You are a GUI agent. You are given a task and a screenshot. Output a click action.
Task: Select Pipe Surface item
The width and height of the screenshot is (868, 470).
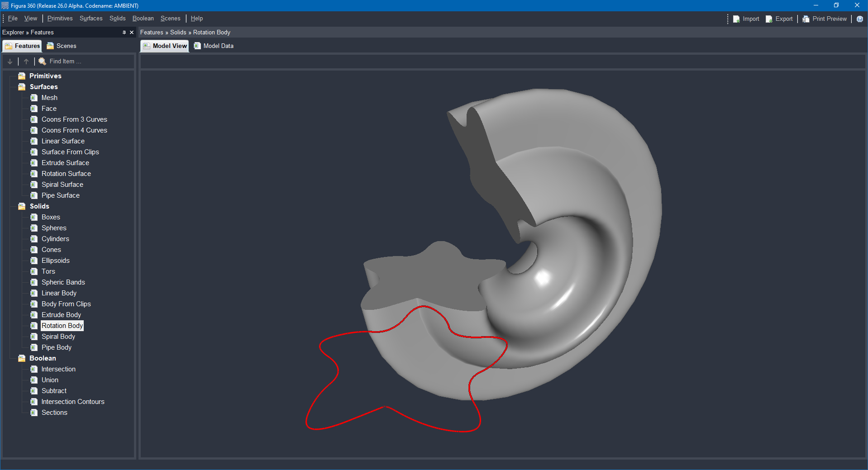[61, 195]
